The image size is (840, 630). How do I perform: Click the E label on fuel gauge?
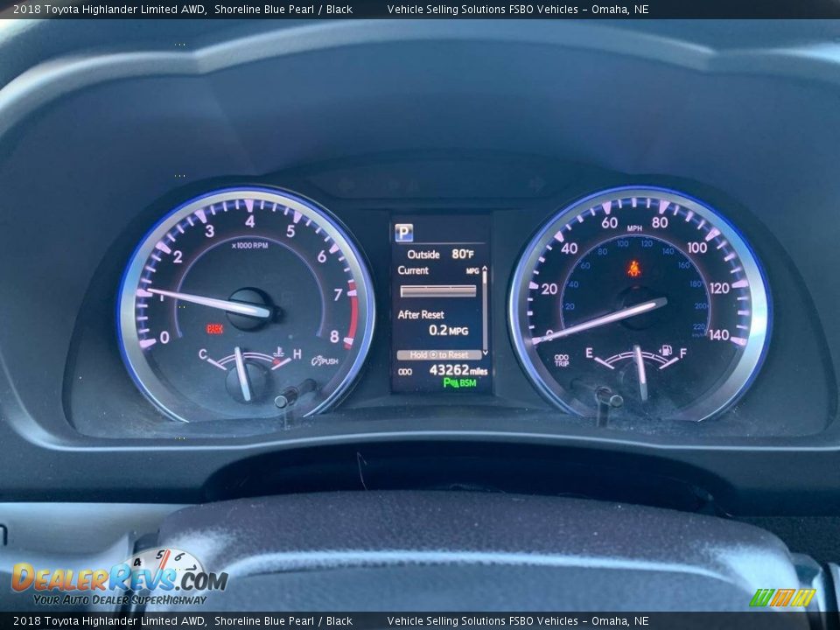click(x=589, y=353)
